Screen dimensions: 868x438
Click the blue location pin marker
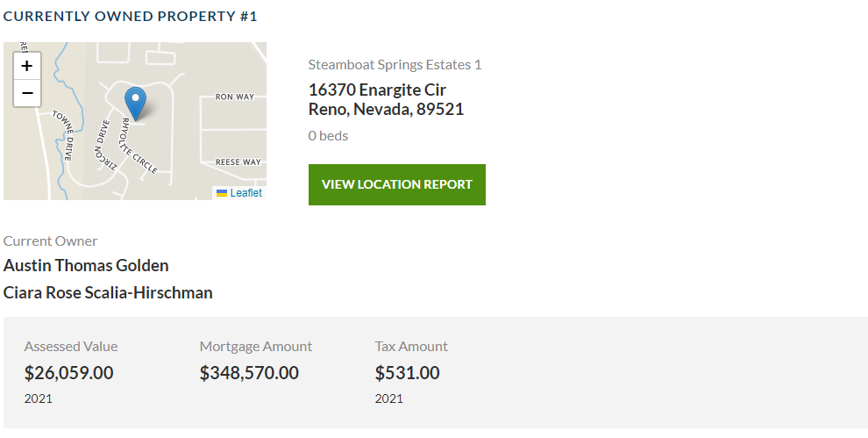pyautogui.click(x=136, y=104)
